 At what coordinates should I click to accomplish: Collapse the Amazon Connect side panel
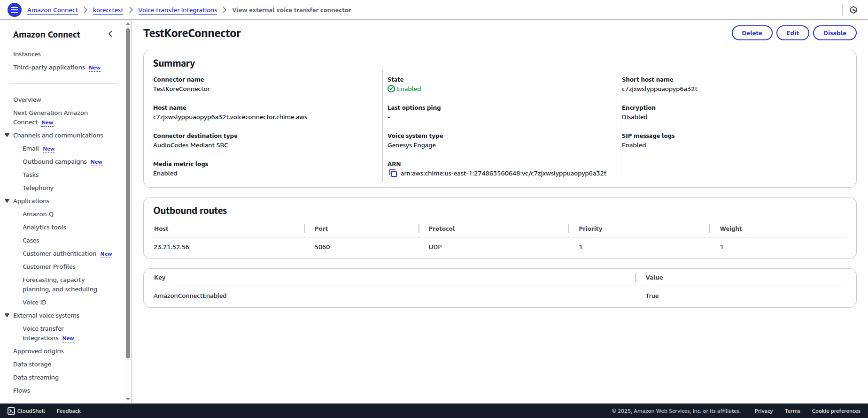click(x=110, y=34)
